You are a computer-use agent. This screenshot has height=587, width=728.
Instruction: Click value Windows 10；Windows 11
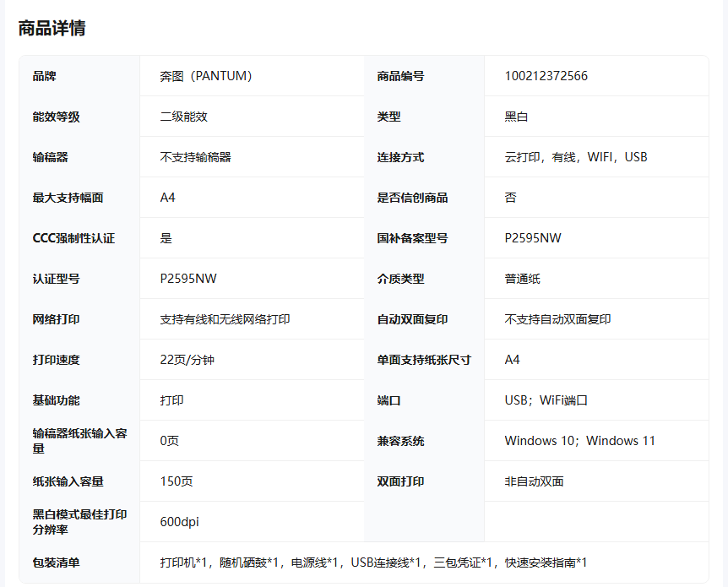[580, 441]
